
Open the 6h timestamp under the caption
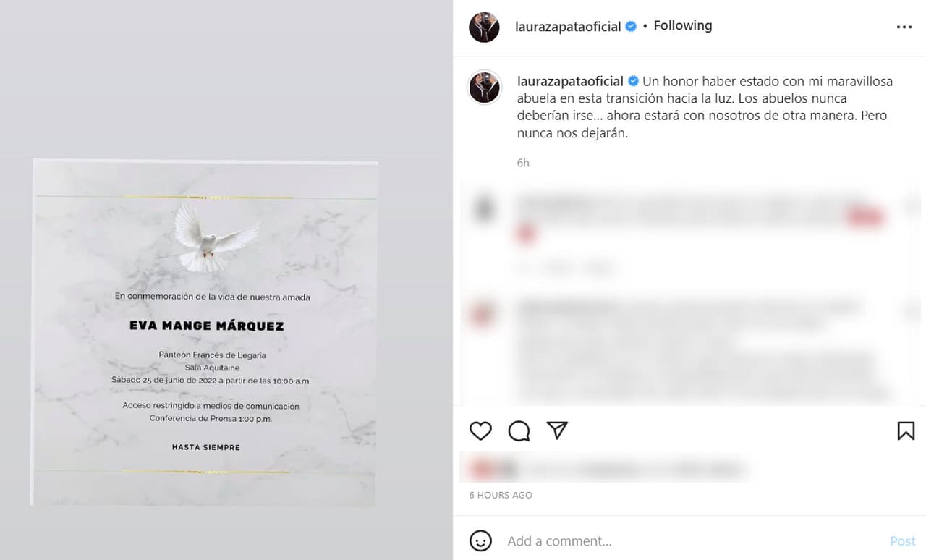click(522, 163)
